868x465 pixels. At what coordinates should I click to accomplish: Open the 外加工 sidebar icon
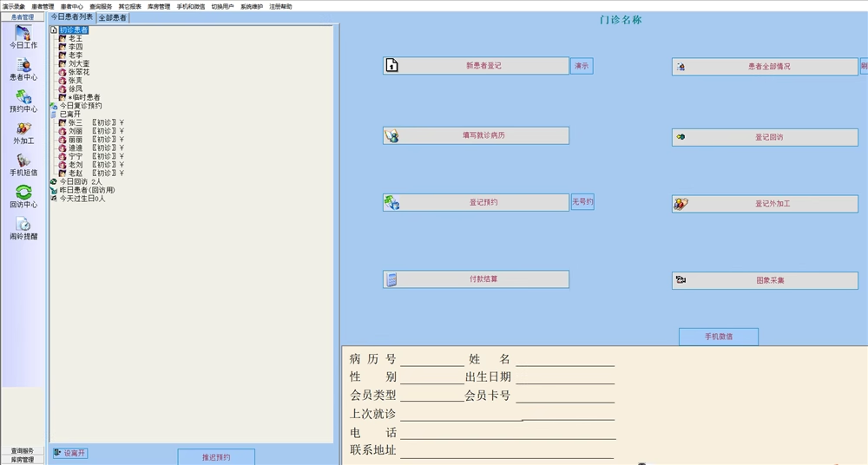tap(23, 133)
